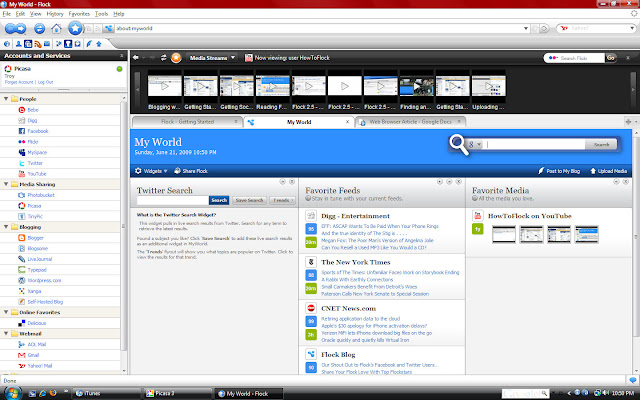Open the File menu
The width and height of the screenshot is (640, 400).
point(7,14)
